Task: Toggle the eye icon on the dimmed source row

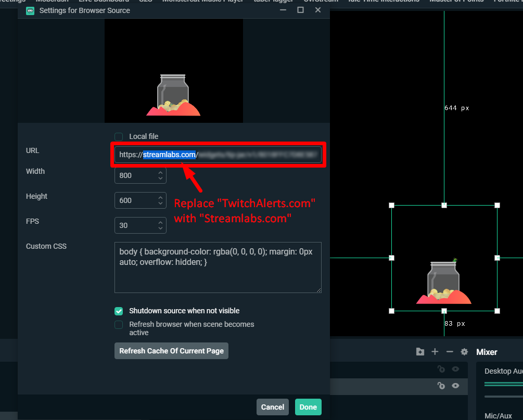Action: tap(455, 369)
